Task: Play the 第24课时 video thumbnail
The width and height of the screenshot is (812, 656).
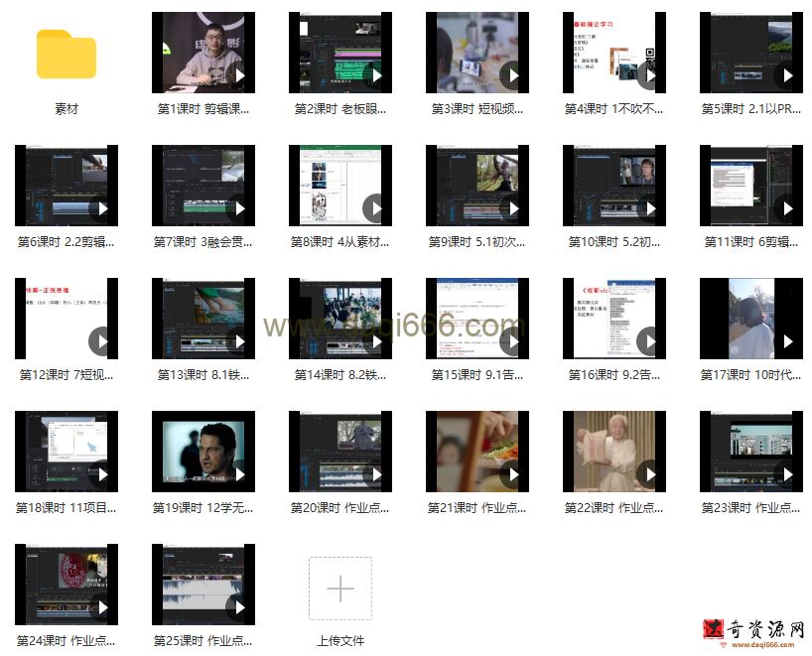Action: (67, 585)
